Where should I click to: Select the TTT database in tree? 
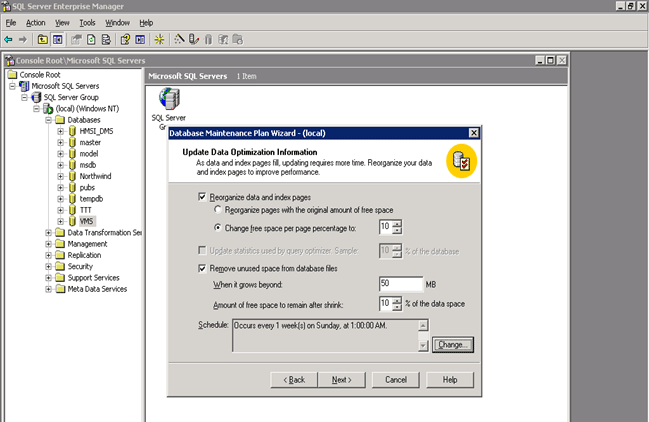point(85,210)
